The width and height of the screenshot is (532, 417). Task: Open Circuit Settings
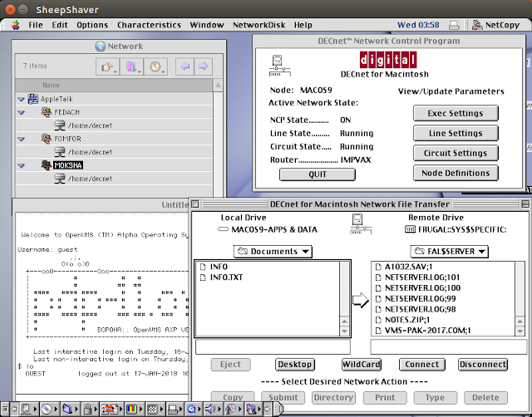(x=456, y=153)
